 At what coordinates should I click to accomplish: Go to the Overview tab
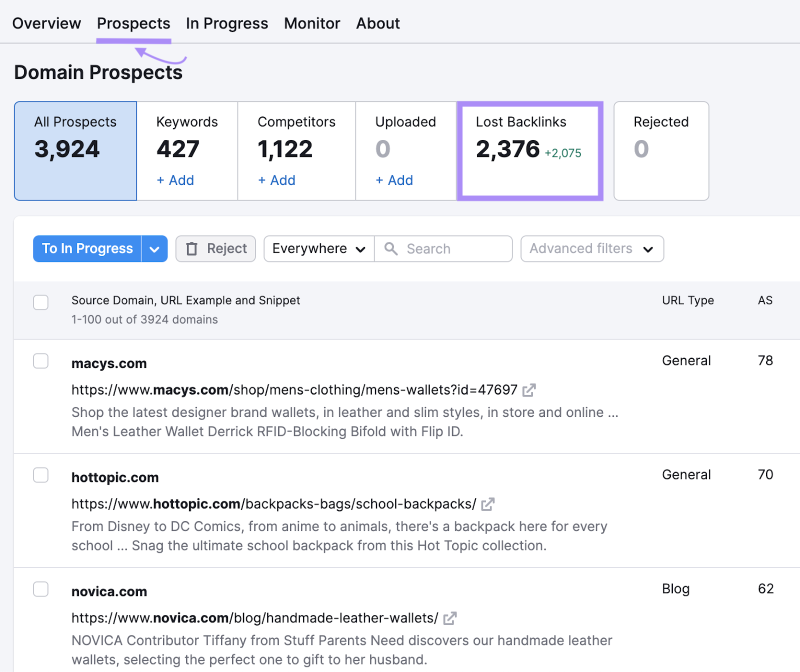[x=46, y=23]
